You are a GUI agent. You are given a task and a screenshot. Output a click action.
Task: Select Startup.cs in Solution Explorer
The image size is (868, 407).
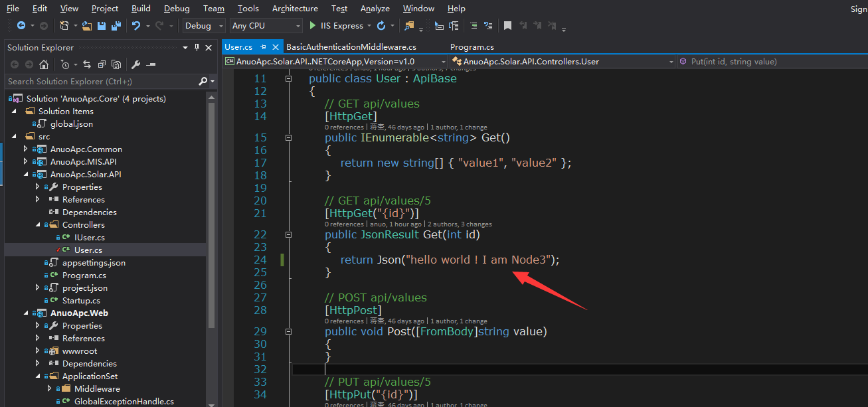(81, 300)
